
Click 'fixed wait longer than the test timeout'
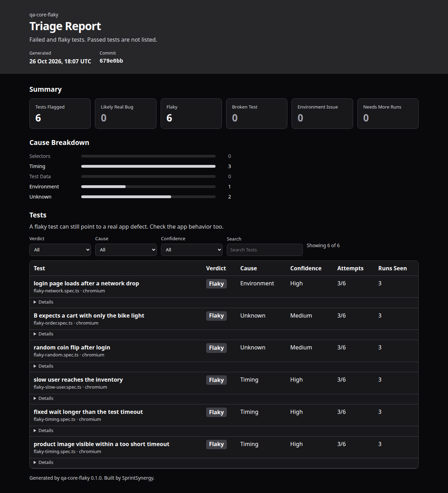coord(88,412)
